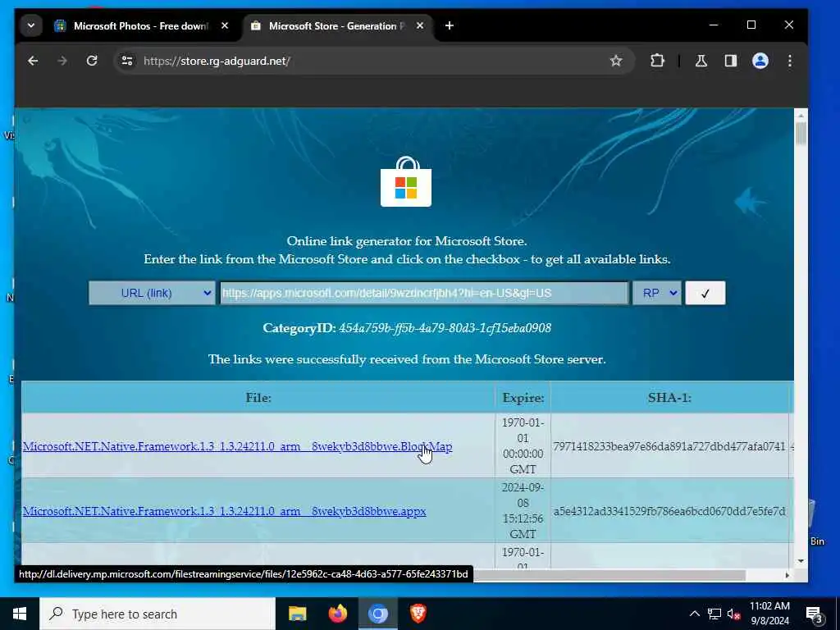The height and width of the screenshot is (630, 840).
Task: Click the muted volume tray icon
Action: point(734,614)
